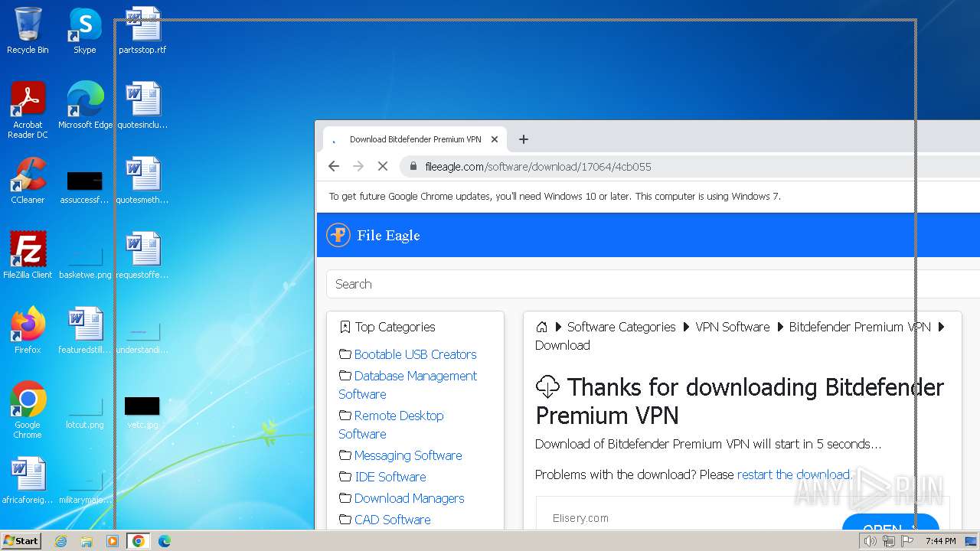980x551 pixels.
Task: Click the File Eagle logo icon
Action: [338, 235]
